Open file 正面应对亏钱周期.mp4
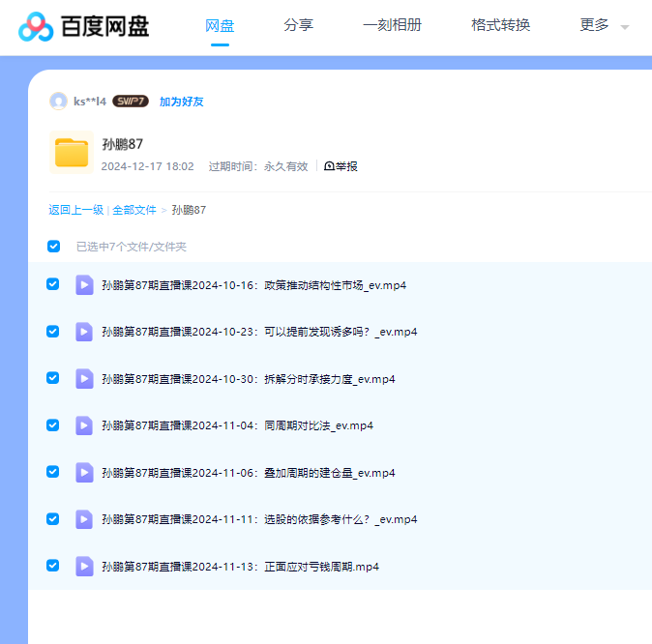The height and width of the screenshot is (644, 652). click(x=240, y=567)
